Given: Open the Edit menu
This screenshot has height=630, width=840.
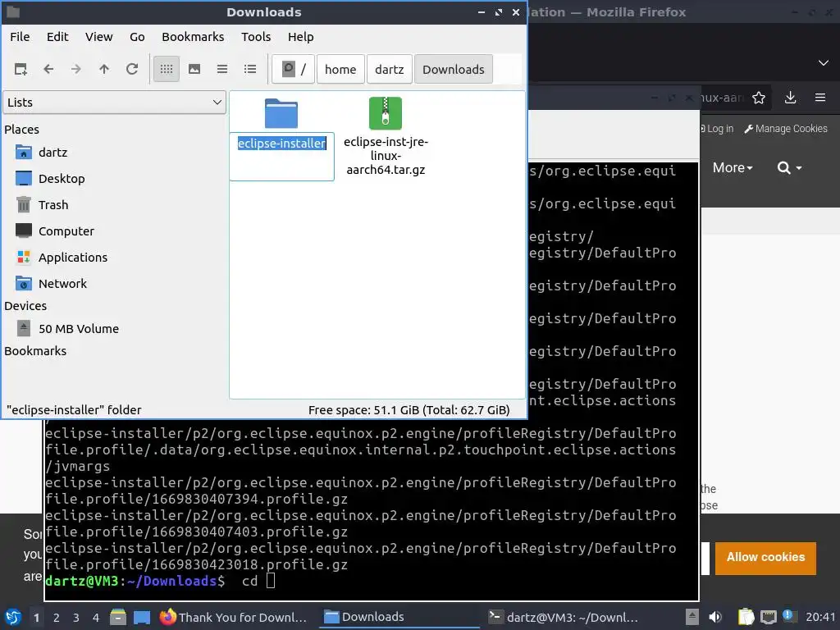Looking at the screenshot, I should point(57,37).
